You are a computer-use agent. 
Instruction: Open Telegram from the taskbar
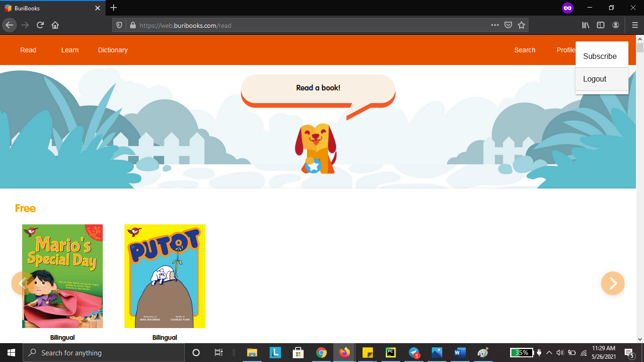click(x=414, y=353)
